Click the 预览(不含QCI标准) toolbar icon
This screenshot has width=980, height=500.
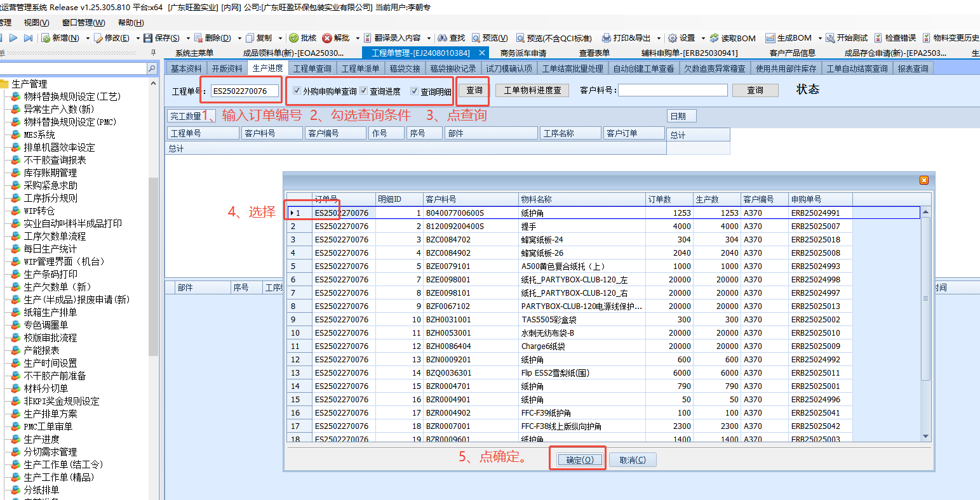click(x=520, y=38)
